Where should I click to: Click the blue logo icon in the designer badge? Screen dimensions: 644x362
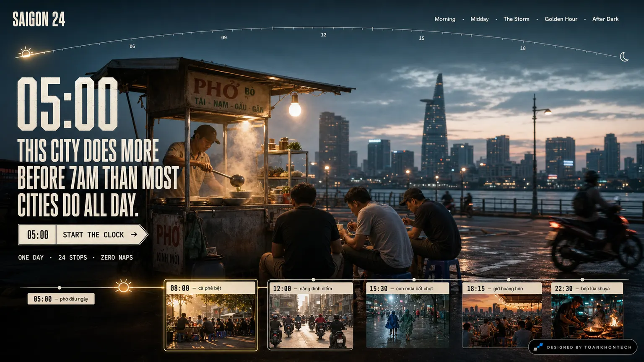538,347
